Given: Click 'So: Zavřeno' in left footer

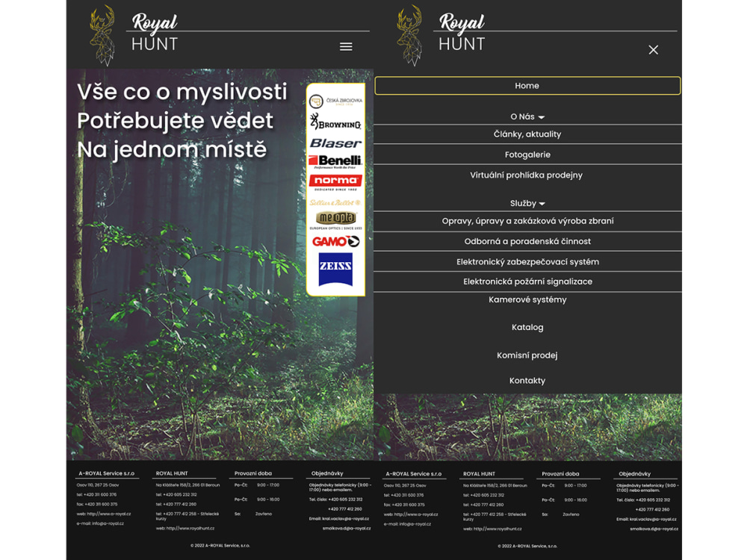Looking at the screenshot, I should tap(253, 514).
